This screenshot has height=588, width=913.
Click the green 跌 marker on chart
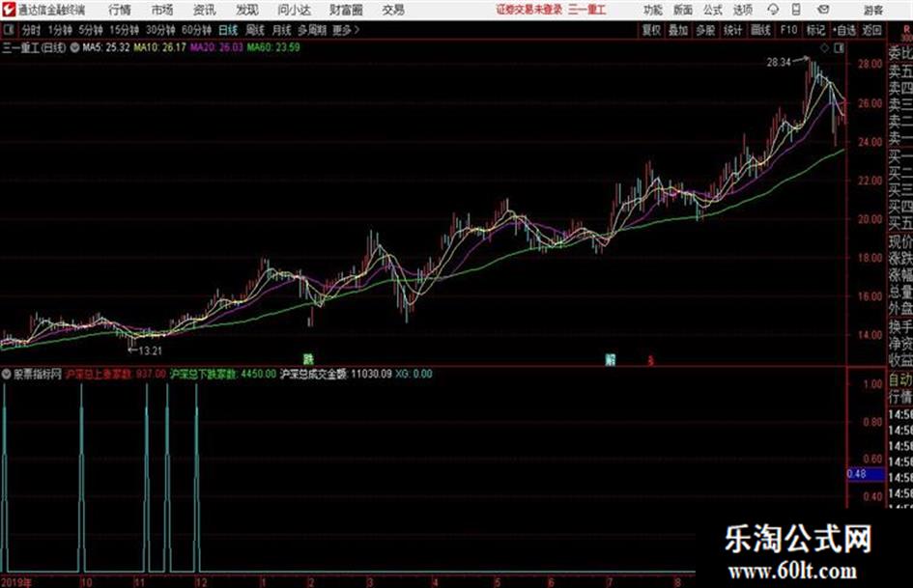click(308, 359)
